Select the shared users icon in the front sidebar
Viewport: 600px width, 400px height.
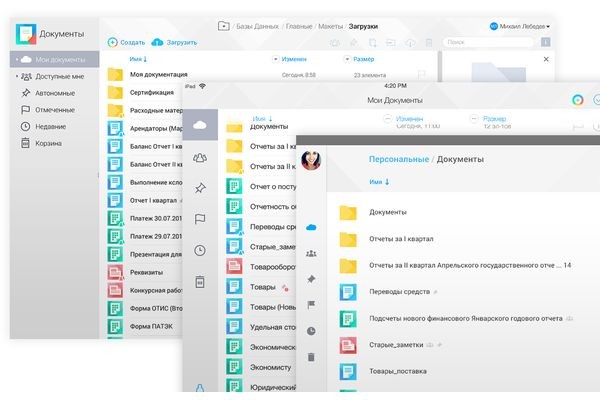click(x=311, y=253)
